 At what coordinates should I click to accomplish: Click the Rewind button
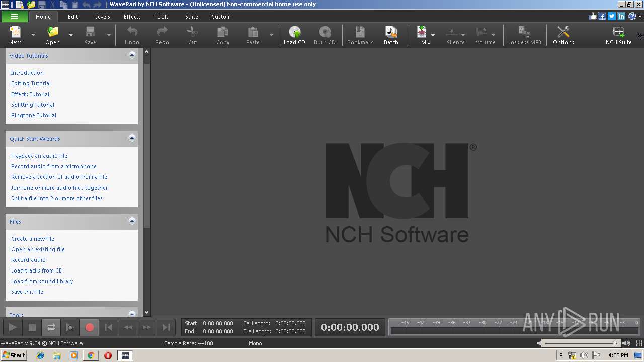click(128, 327)
